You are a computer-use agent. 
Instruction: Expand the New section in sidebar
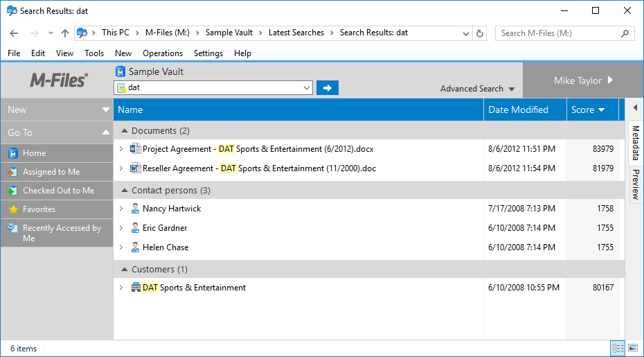[x=106, y=110]
